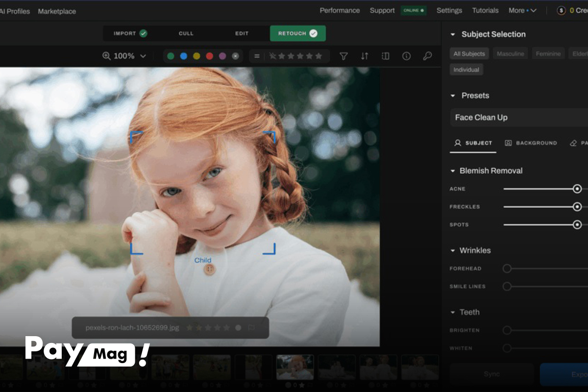Select the All Subjects filter chip

(469, 54)
